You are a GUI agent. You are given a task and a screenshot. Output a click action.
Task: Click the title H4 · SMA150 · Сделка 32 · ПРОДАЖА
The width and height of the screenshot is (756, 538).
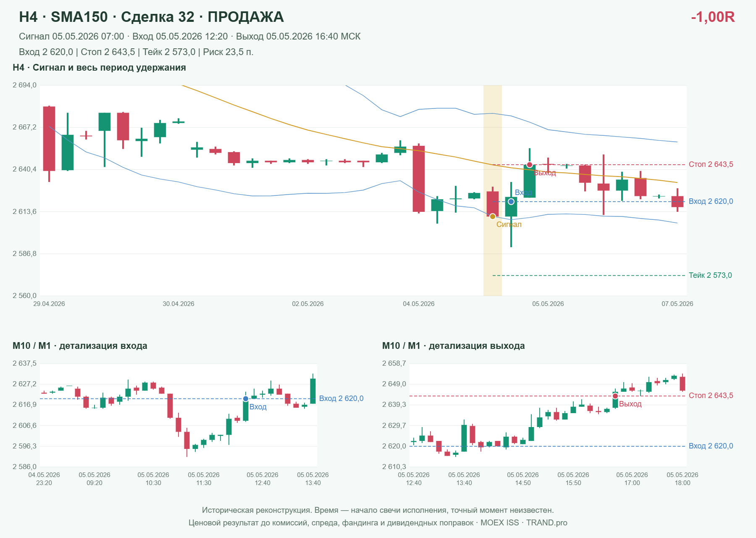click(x=151, y=17)
